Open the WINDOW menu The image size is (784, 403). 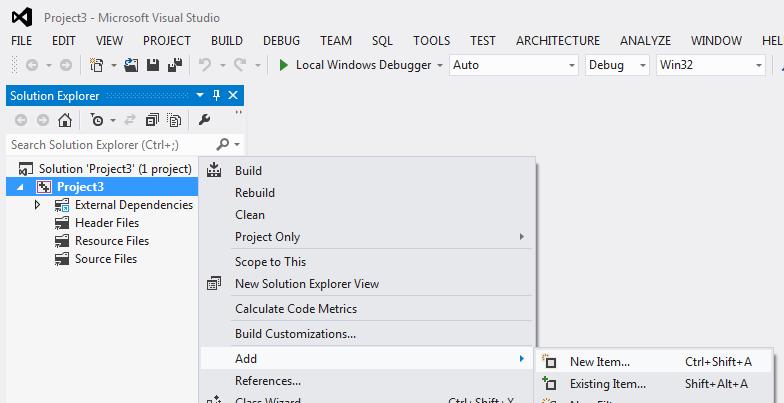pyautogui.click(x=716, y=40)
